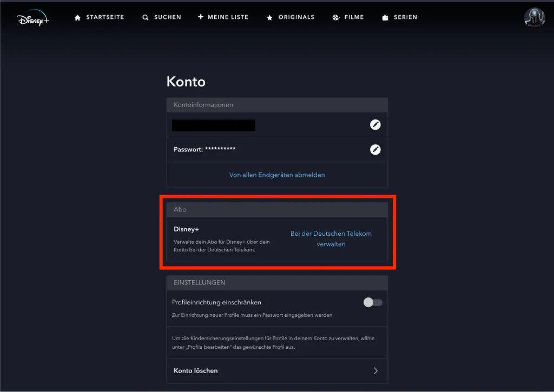The width and height of the screenshot is (554, 392).
Task: Select the Originals menu label
Action: click(x=296, y=17)
